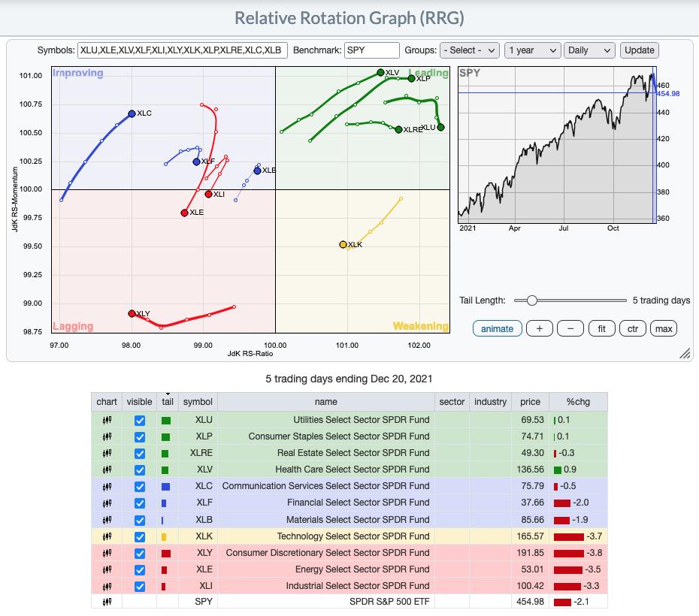699x616 pixels.
Task: Click the Update button
Action: 640,50
